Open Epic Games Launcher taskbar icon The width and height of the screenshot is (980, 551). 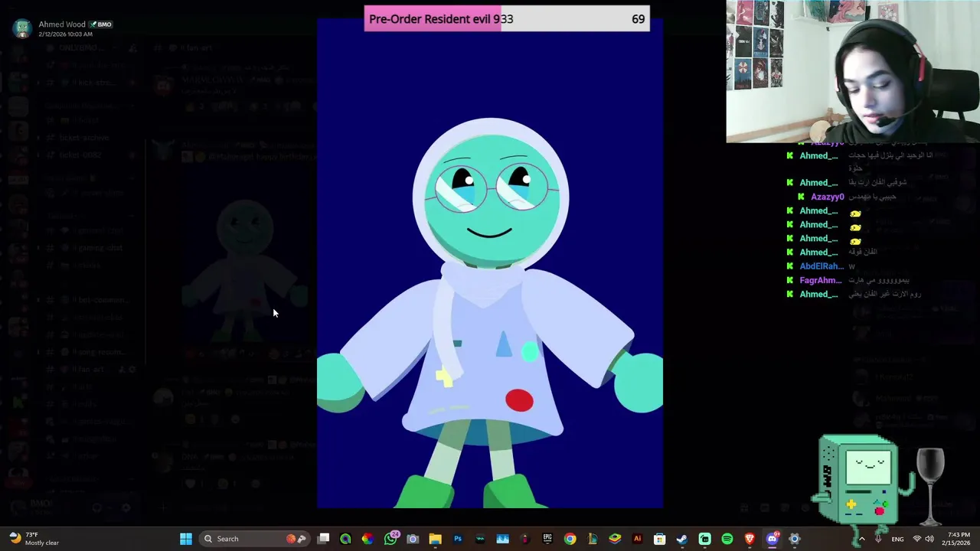click(547, 539)
